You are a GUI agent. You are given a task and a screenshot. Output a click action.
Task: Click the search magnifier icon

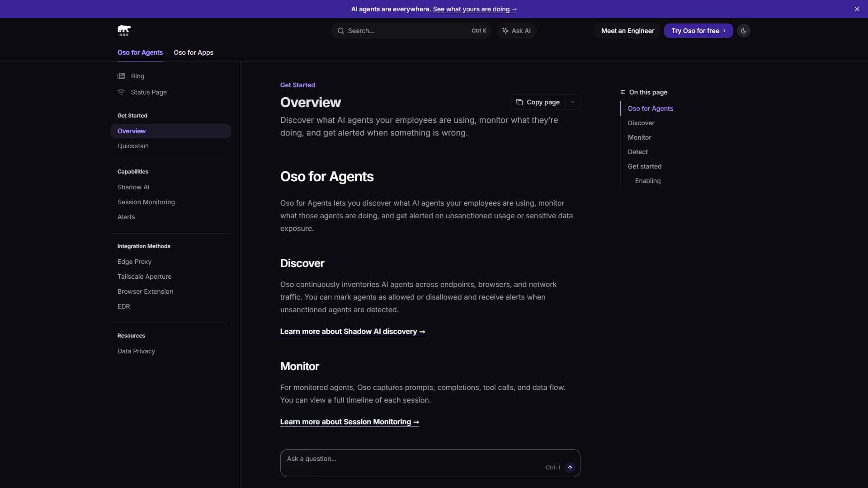click(340, 31)
